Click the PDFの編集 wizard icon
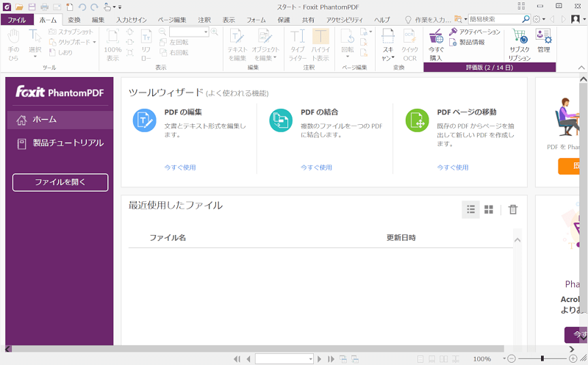Screen dimensions: 588x365 click(x=144, y=120)
